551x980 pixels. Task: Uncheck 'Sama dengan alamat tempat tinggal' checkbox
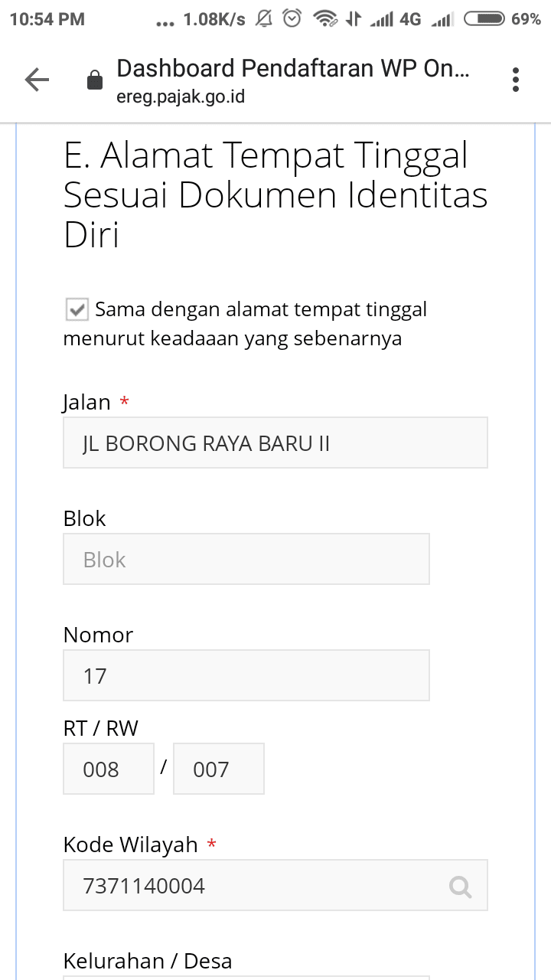77,310
